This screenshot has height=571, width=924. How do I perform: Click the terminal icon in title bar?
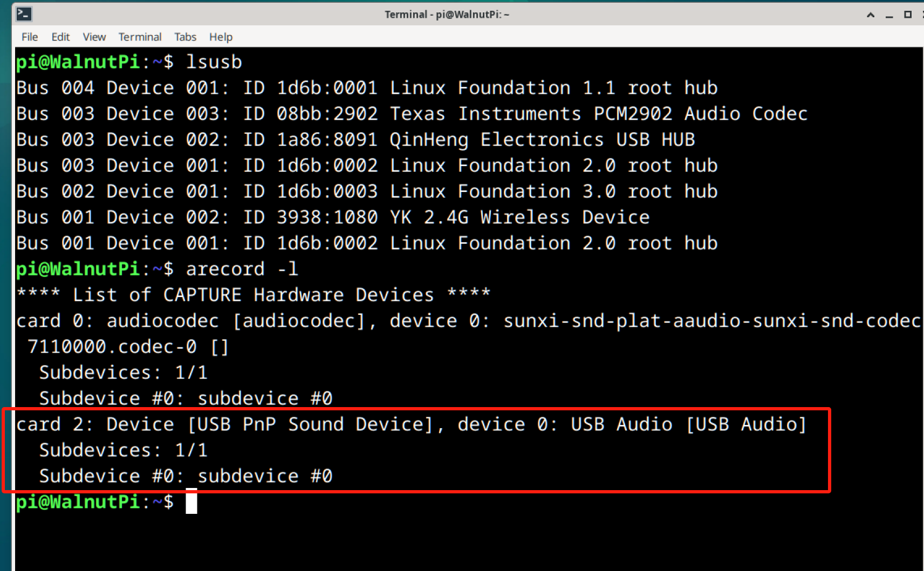click(24, 14)
